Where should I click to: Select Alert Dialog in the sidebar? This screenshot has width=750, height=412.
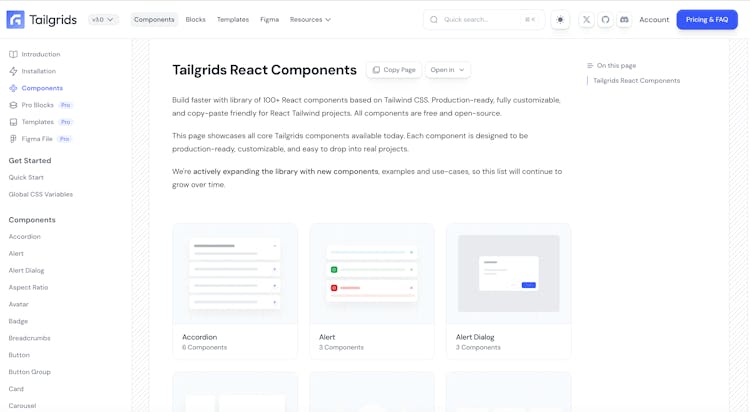pos(27,271)
